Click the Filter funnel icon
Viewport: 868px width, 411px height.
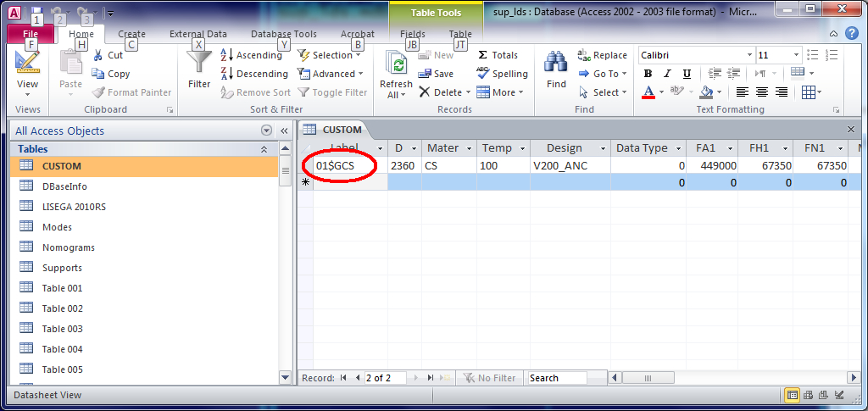pos(199,62)
